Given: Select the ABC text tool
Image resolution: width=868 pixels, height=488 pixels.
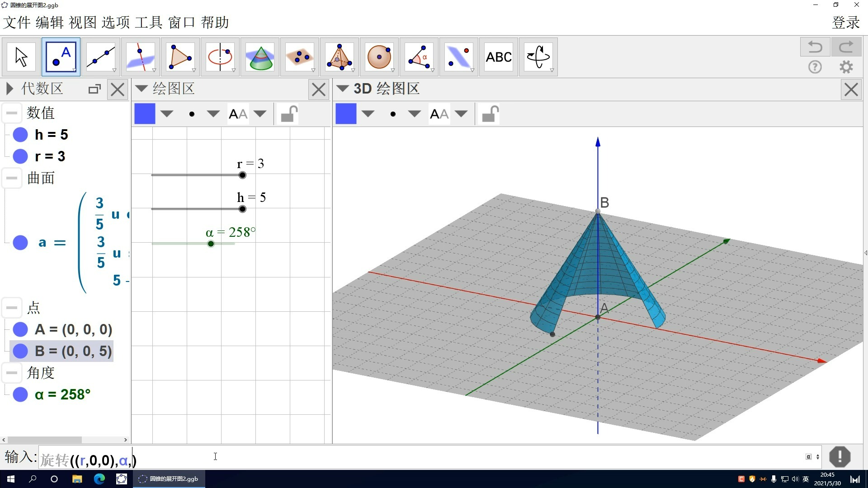Looking at the screenshot, I should point(499,57).
